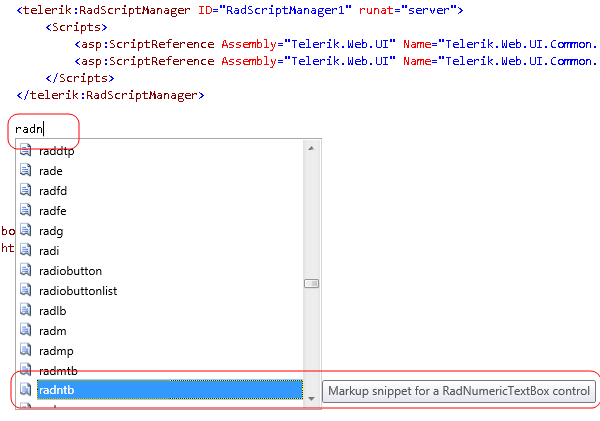
Task: Click the closing </Scripts> tag
Action: (80, 78)
